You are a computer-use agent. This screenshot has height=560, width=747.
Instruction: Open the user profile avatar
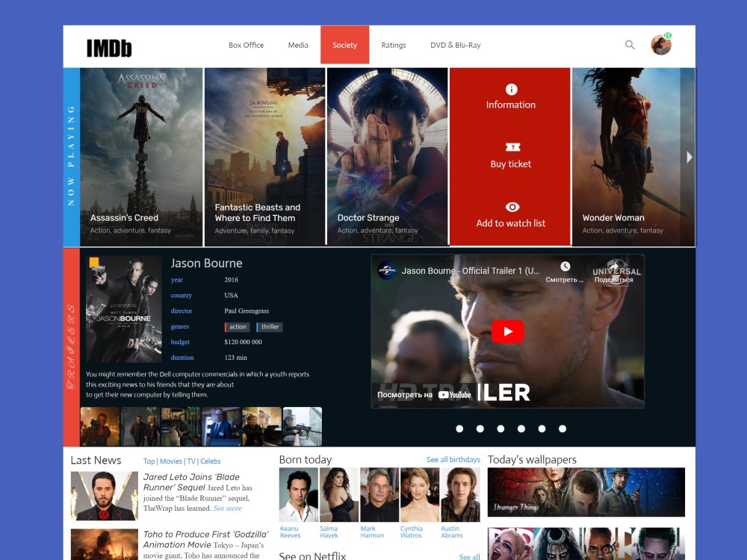[x=661, y=45]
